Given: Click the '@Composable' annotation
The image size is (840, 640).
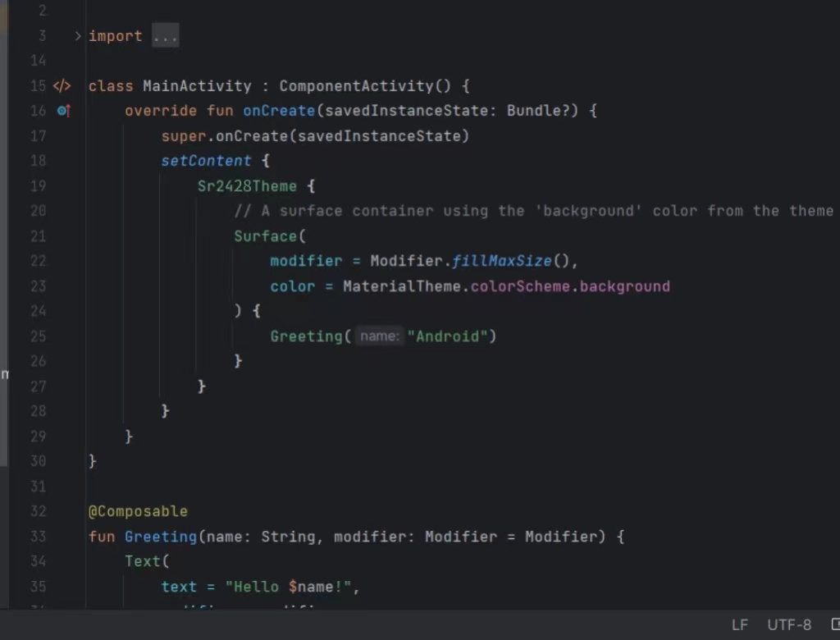Looking at the screenshot, I should [x=138, y=511].
